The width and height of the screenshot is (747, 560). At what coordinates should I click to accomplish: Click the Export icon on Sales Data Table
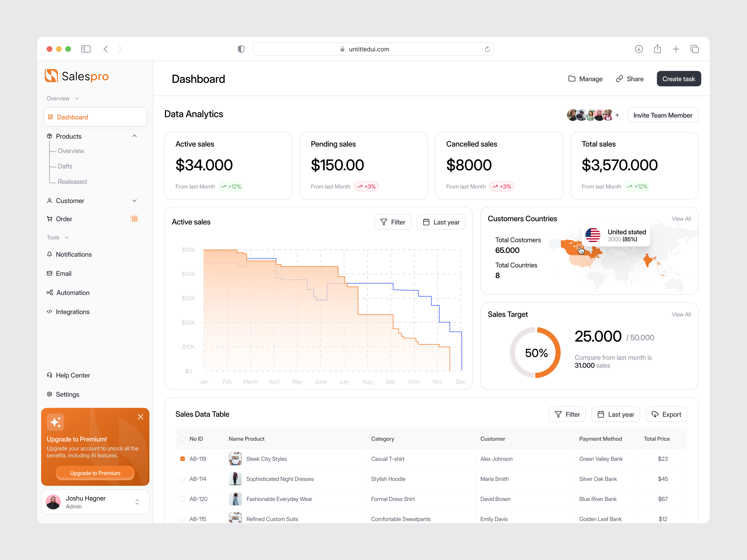655,414
